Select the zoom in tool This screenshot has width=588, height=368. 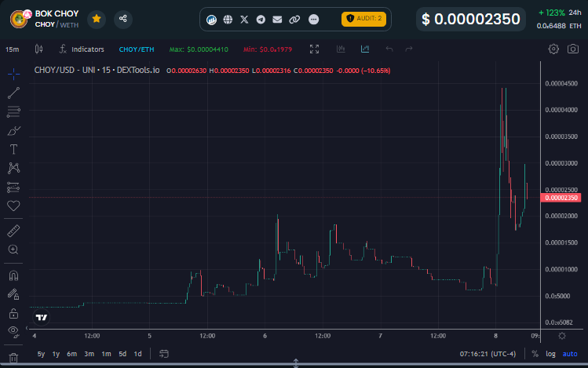click(13, 250)
